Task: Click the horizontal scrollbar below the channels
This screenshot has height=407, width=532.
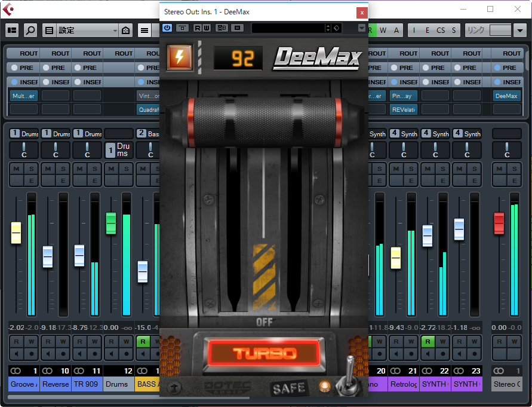Action: click(128, 397)
